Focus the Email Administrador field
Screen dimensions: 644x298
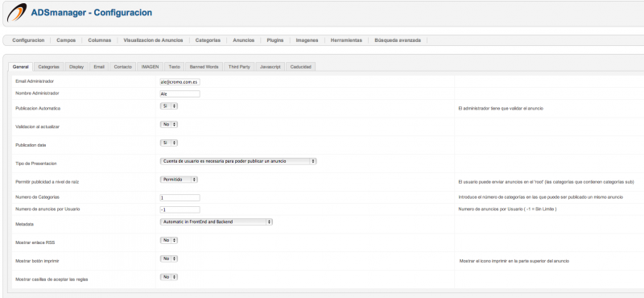pos(180,82)
